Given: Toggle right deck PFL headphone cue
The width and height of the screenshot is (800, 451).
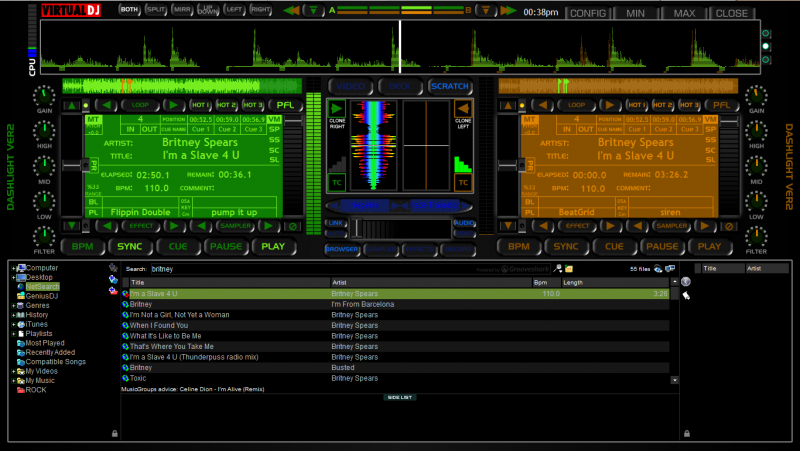Looking at the screenshot, I should (721, 105).
